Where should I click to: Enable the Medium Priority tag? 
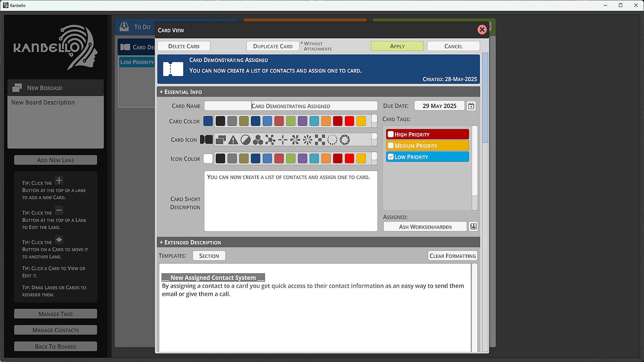391,145
